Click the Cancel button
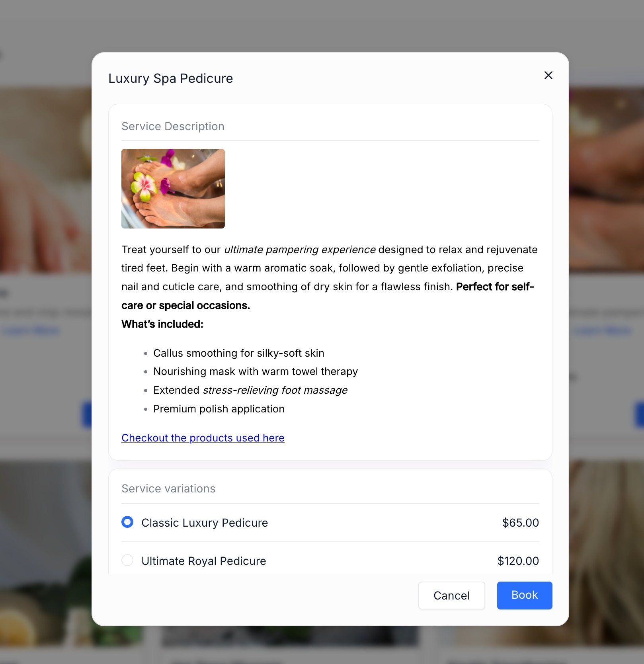The width and height of the screenshot is (644, 664). click(x=451, y=596)
